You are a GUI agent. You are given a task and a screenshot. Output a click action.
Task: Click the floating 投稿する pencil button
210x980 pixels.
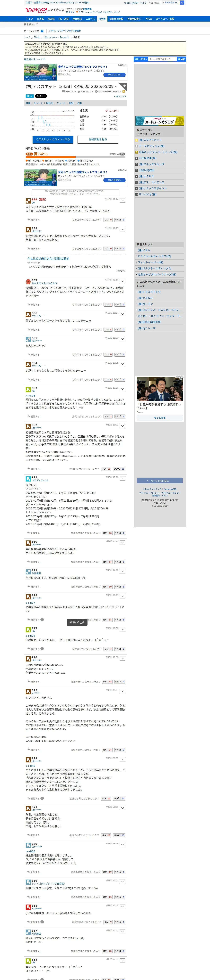(x=77, y=622)
